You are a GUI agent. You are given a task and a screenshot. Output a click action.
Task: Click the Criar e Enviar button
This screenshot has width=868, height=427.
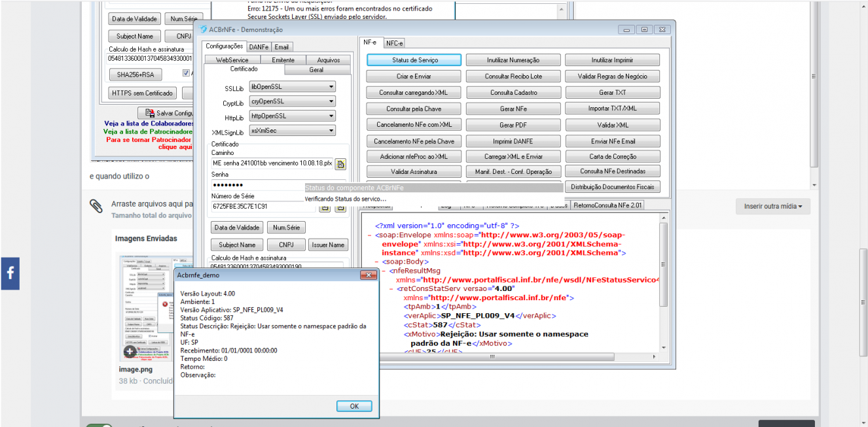(x=414, y=77)
